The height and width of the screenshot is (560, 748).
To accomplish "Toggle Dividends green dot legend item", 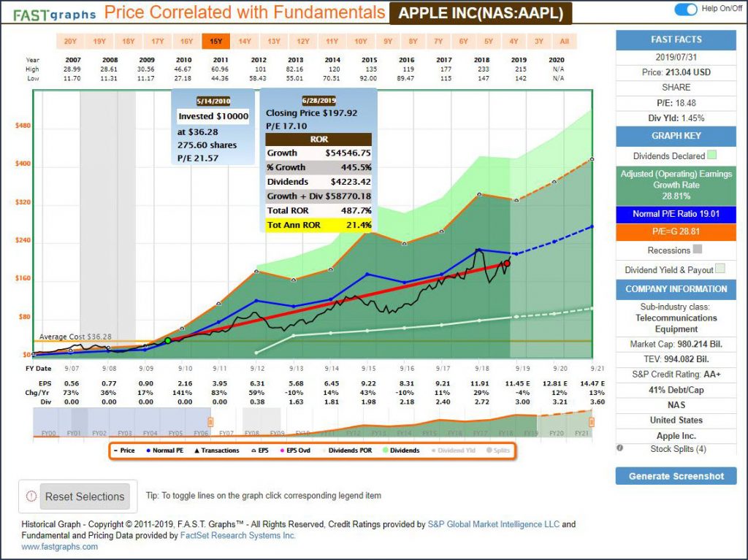I will (400, 450).
